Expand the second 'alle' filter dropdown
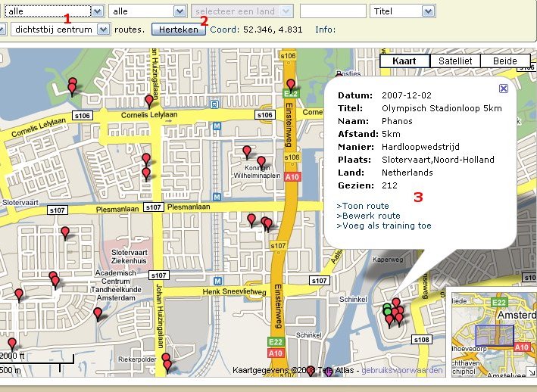The image size is (537, 392). coord(148,11)
